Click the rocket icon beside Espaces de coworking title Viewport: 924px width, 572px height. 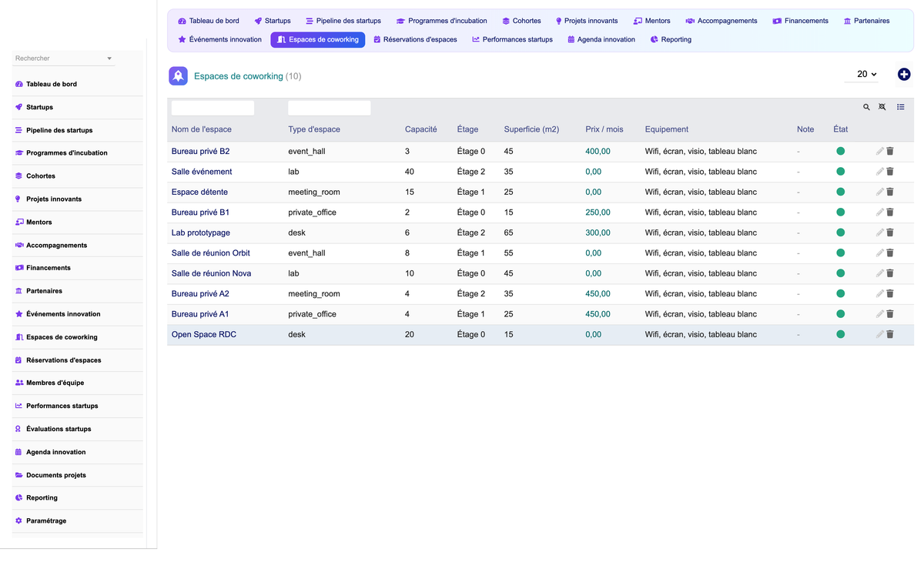pyautogui.click(x=178, y=75)
